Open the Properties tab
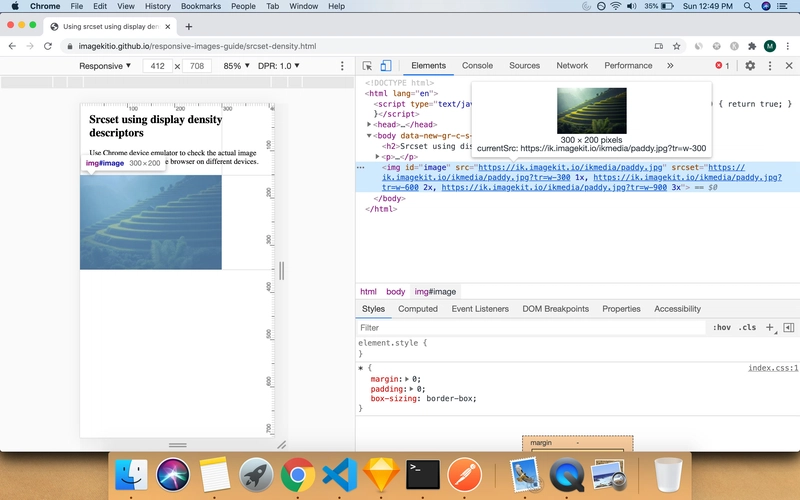Viewport: 800px width, 500px height. tap(621, 309)
